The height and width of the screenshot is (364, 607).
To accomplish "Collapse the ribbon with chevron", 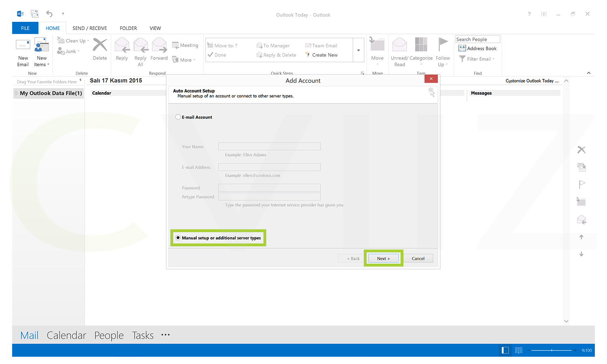I will (589, 73).
